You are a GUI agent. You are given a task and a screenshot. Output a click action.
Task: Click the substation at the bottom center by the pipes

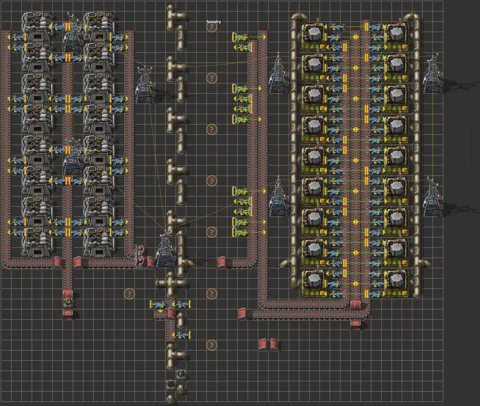coord(166,249)
